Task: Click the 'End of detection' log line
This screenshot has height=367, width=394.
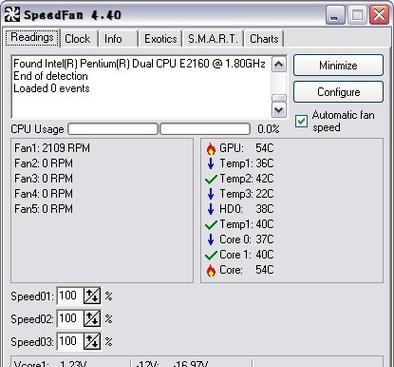Action: 51,76
